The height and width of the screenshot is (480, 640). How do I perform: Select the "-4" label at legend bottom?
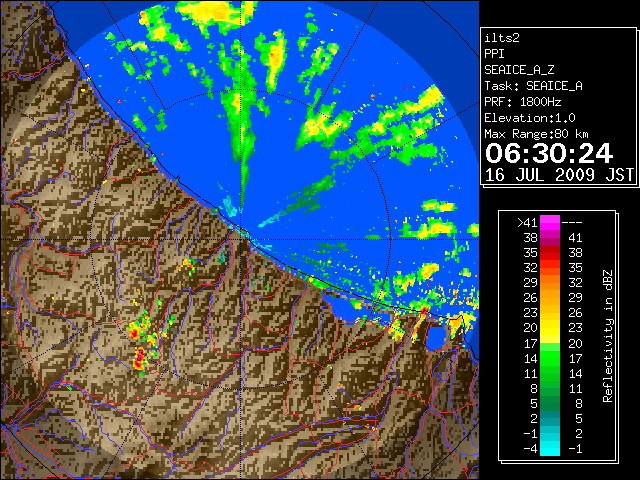click(x=530, y=449)
